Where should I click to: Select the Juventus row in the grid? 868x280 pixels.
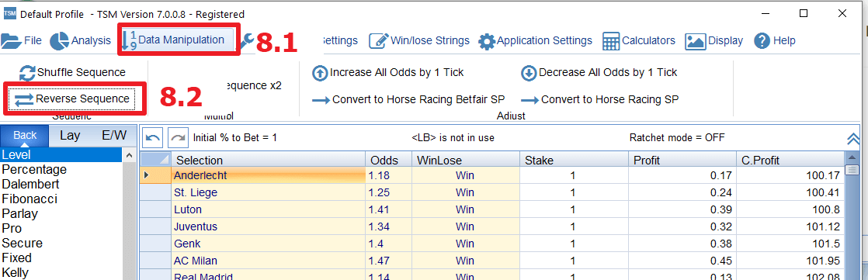click(x=493, y=227)
